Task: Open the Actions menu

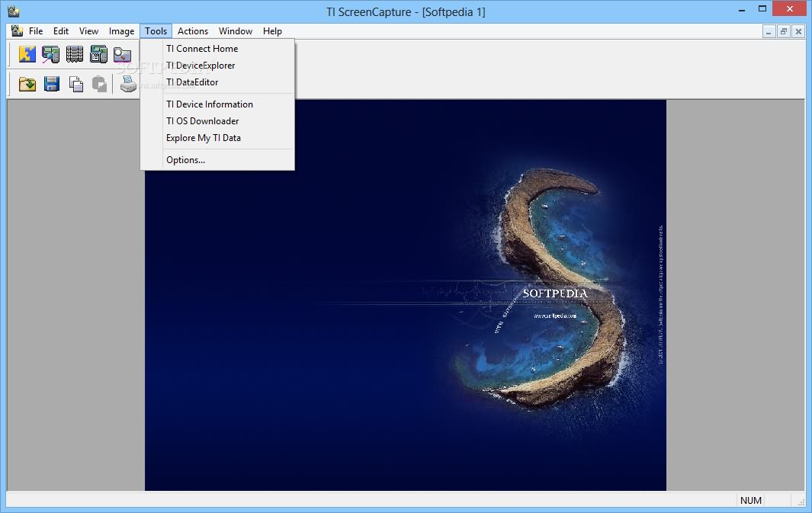Action: tap(193, 31)
